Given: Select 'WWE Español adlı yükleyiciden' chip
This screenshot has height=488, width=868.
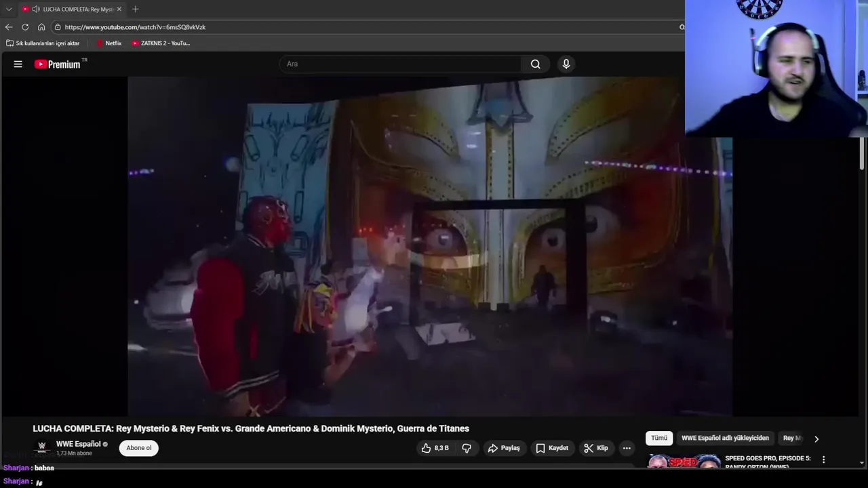Looking at the screenshot, I should point(725,438).
